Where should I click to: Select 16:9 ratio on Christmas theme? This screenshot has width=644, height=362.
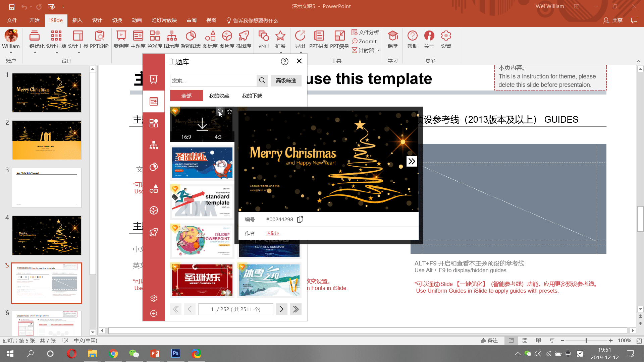(x=186, y=137)
